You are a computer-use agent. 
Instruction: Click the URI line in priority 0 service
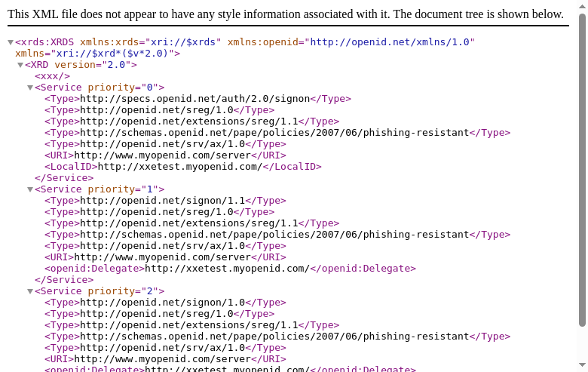pyautogui.click(x=165, y=155)
